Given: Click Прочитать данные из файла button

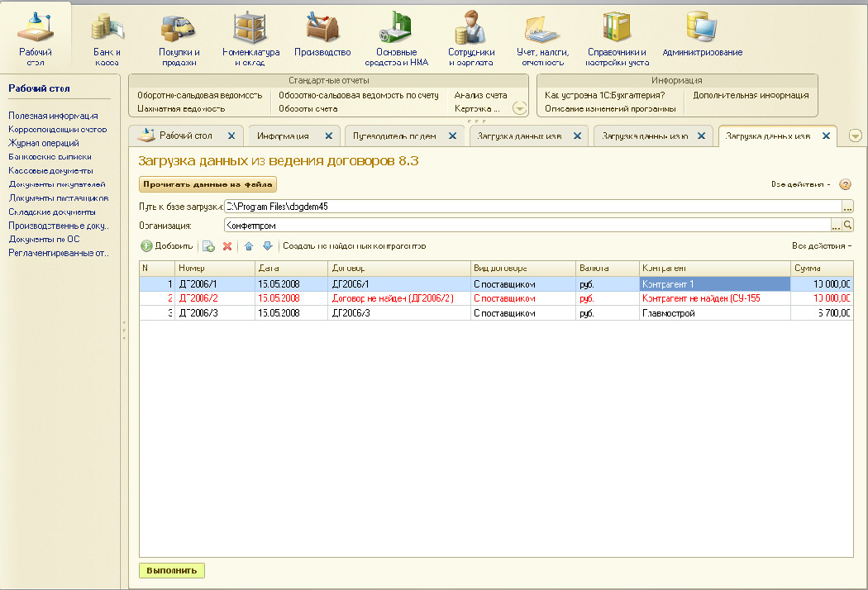Looking at the screenshot, I should pyautogui.click(x=207, y=185).
